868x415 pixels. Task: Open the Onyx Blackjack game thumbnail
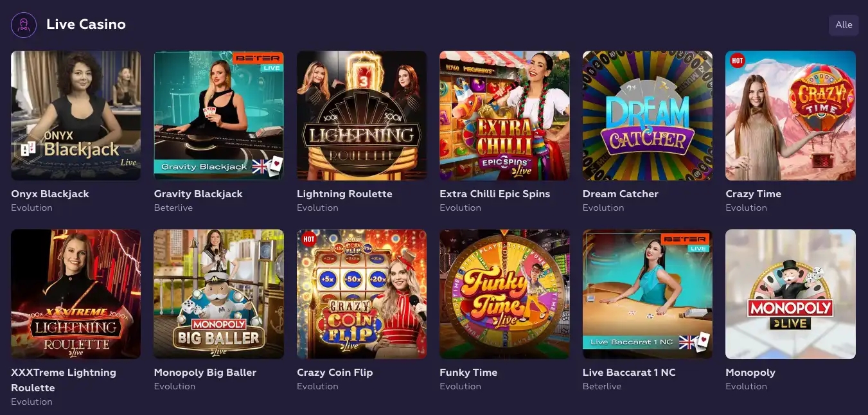pyautogui.click(x=76, y=116)
